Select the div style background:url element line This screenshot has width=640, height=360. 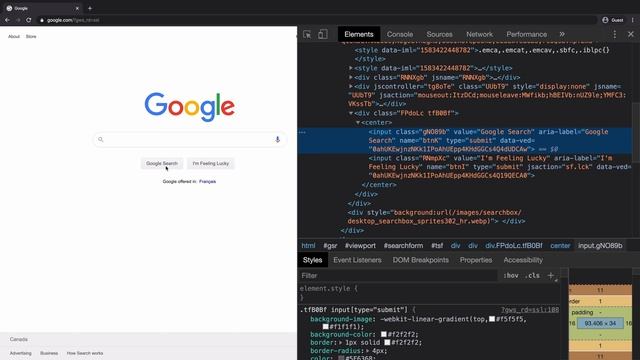pos(436,217)
